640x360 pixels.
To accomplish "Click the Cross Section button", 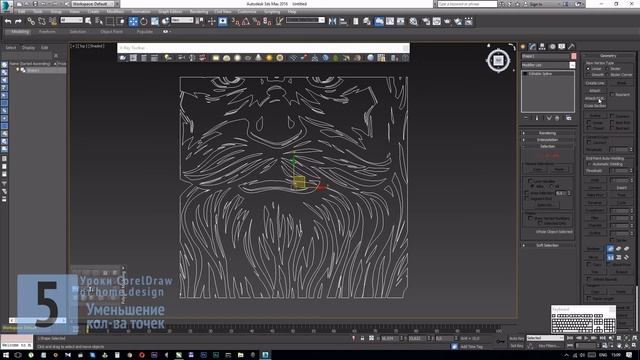I will [x=595, y=106].
